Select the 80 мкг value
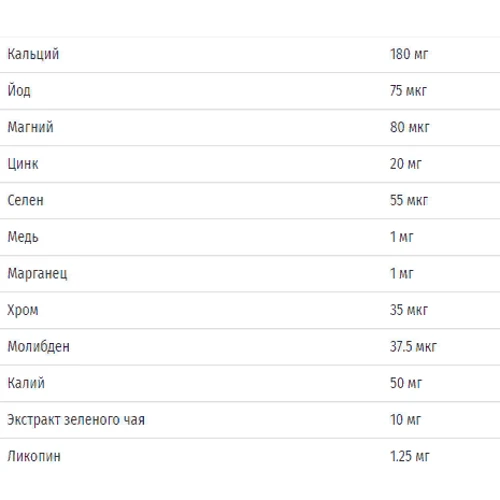Screen dimensions: 500x500 click(410, 127)
